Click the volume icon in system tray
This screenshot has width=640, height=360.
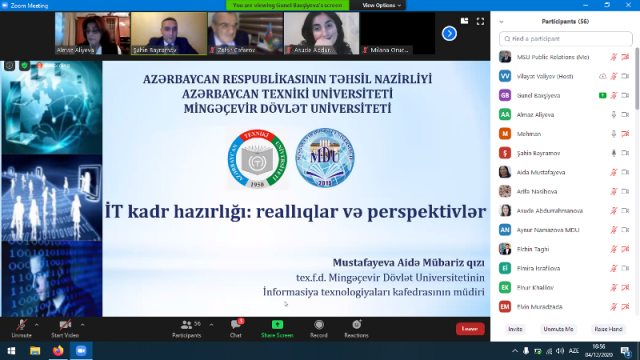pyautogui.click(x=560, y=351)
